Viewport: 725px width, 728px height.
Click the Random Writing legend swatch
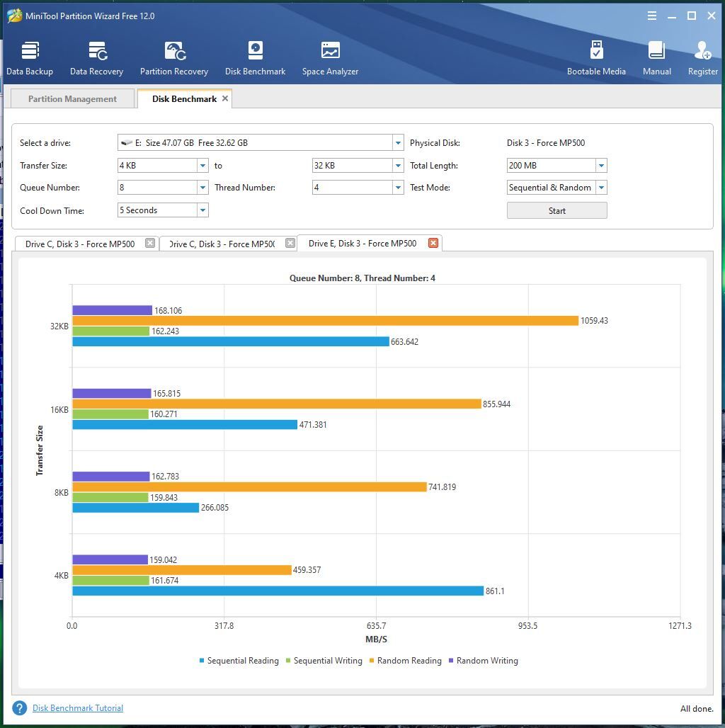(451, 660)
